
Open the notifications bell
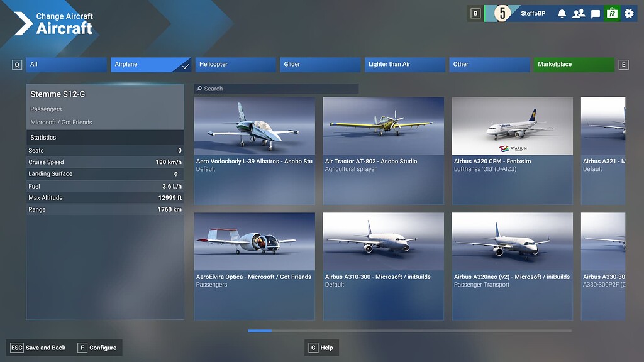562,13
